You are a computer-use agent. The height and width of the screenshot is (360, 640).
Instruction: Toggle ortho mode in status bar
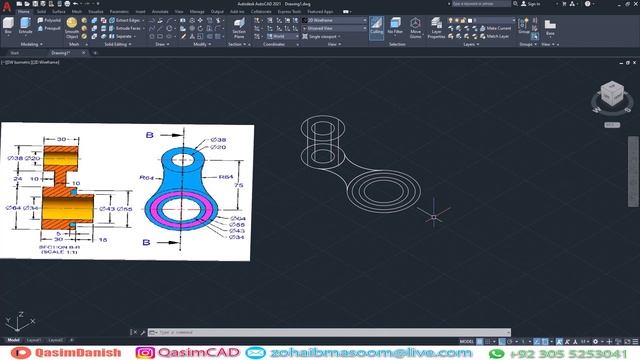[502, 342]
